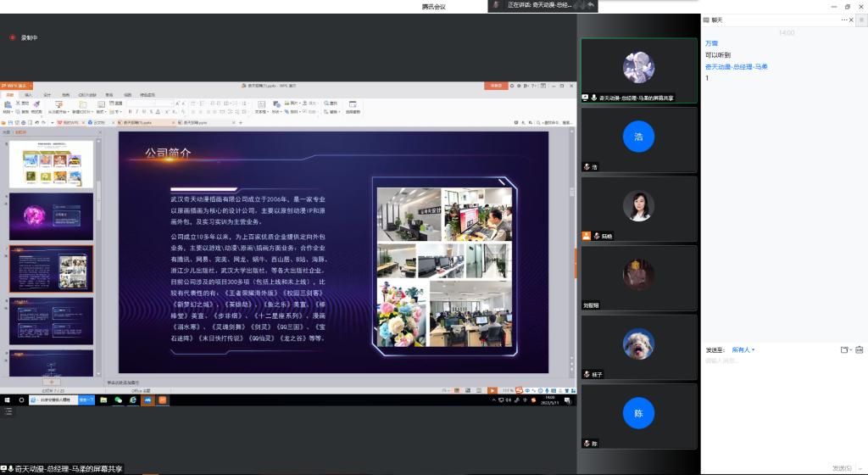Viewport: 868px width, 475px height.
Task: Click the text box icon in ribbon
Action: [x=261, y=104]
